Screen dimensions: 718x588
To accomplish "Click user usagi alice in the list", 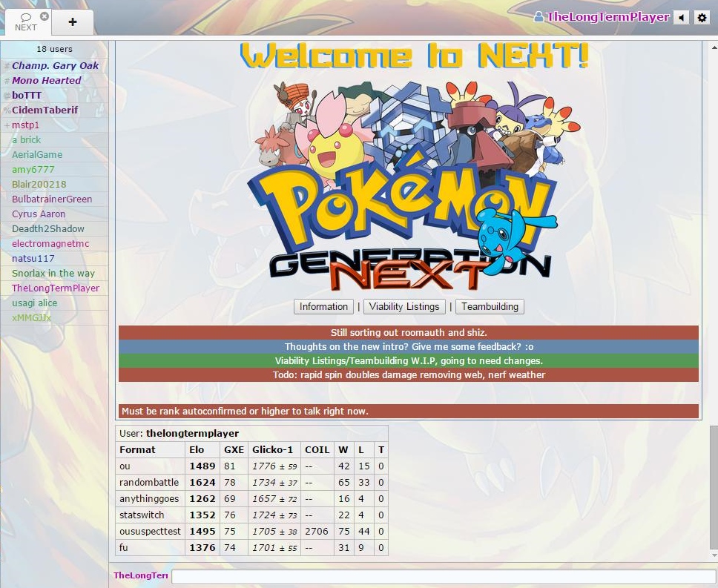I will [x=34, y=303].
